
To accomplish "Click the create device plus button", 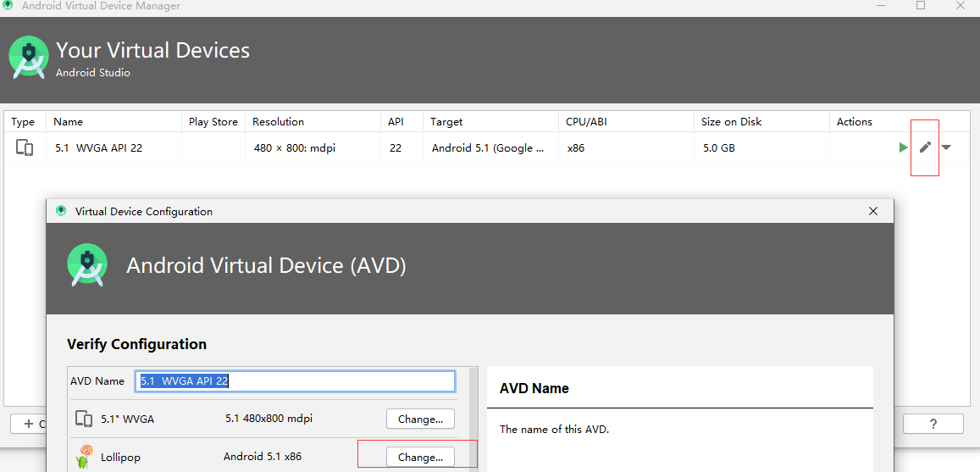I will pos(28,424).
